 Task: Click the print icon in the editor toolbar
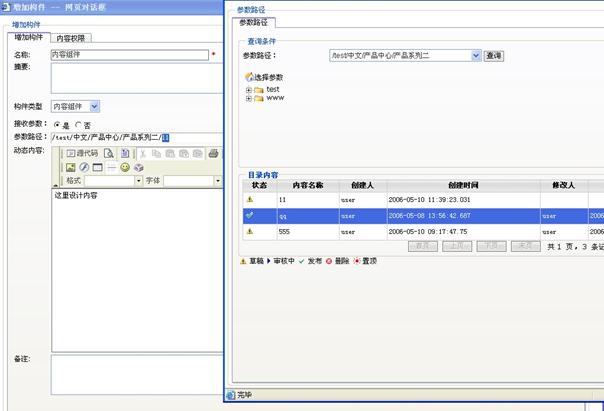click(x=213, y=153)
